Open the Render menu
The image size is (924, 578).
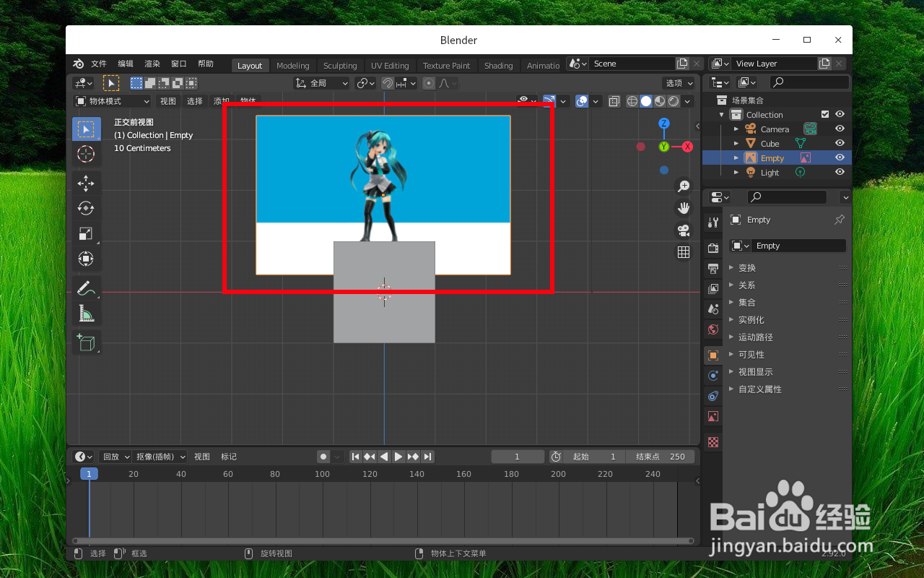click(x=152, y=64)
